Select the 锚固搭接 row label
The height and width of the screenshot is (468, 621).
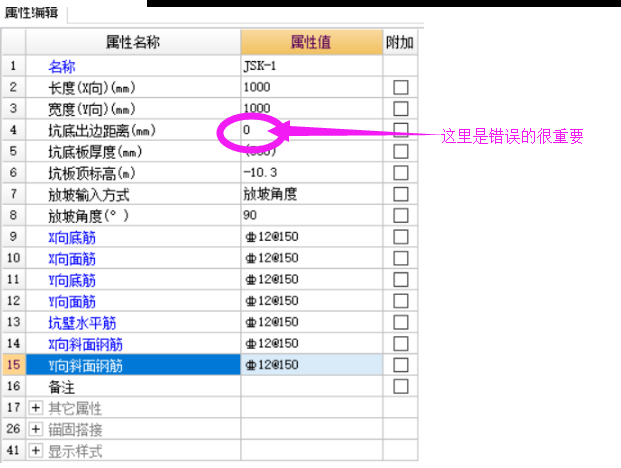click(x=75, y=430)
